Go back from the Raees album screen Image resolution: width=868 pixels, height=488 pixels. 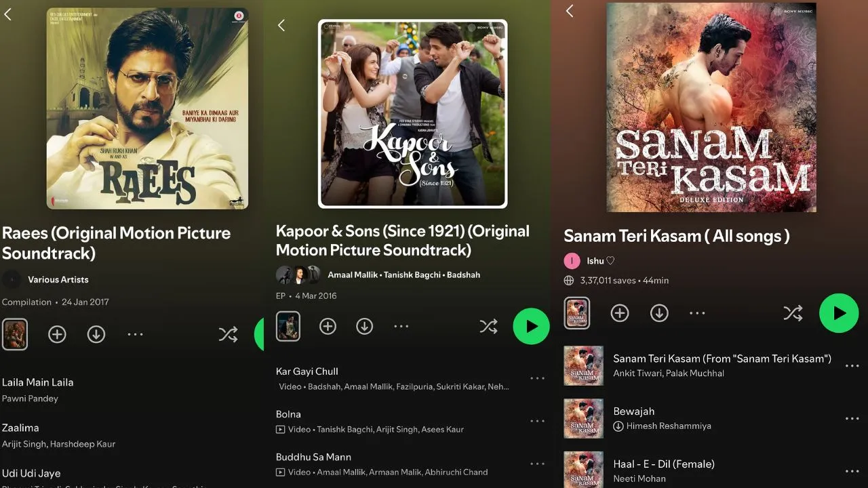(8, 14)
